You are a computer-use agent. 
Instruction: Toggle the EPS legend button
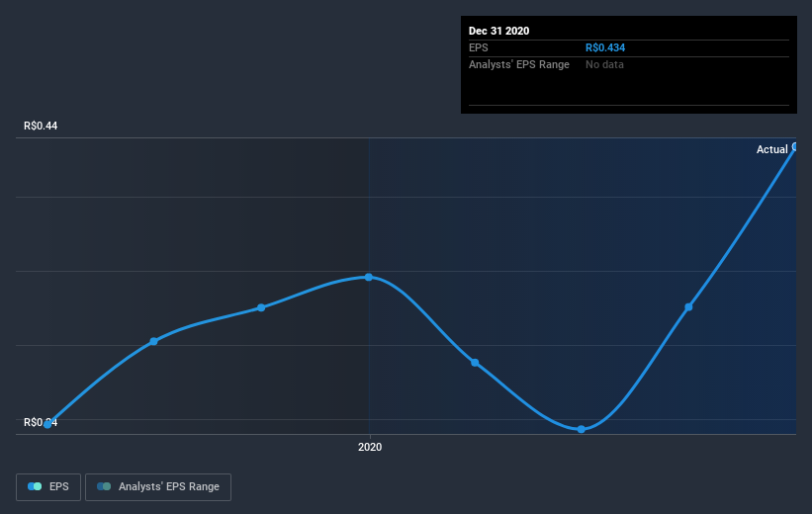[x=48, y=486]
